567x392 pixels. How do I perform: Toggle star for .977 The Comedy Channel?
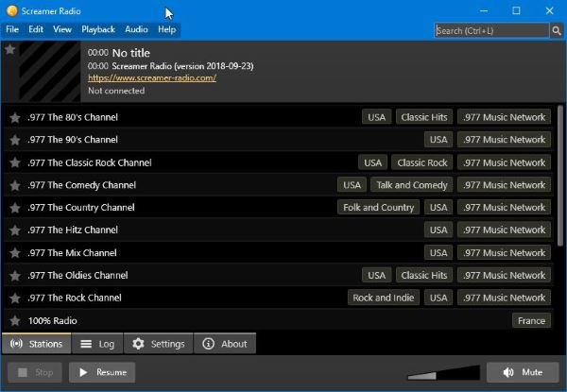click(x=15, y=185)
